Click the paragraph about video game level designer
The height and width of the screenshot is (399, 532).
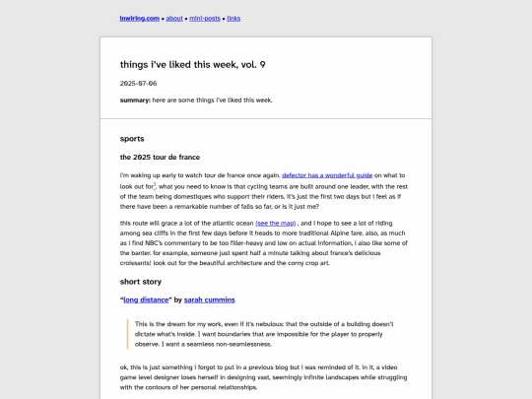click(263, 377)
